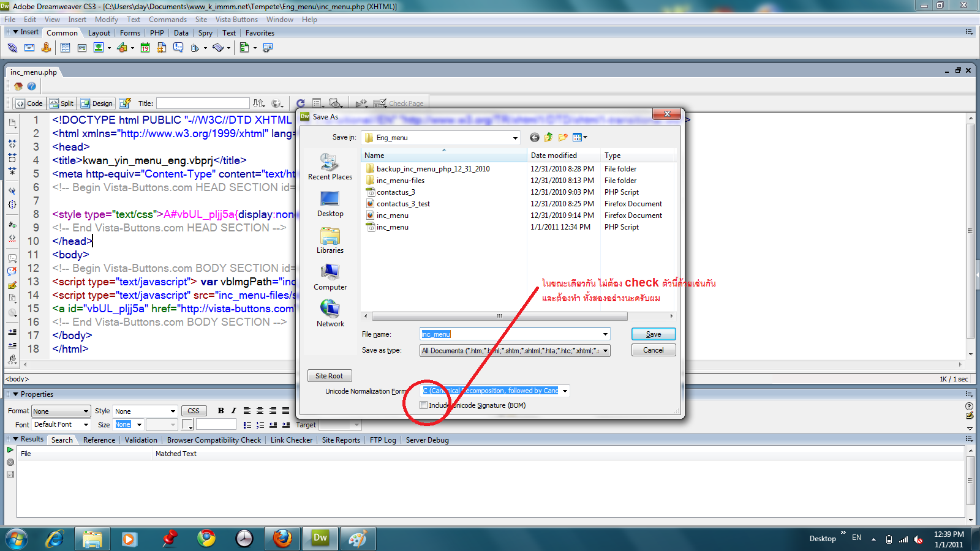The width and height of the screenshot is (980, 551).
Task: Click the document Title input field
Action: tap(203, 103)
